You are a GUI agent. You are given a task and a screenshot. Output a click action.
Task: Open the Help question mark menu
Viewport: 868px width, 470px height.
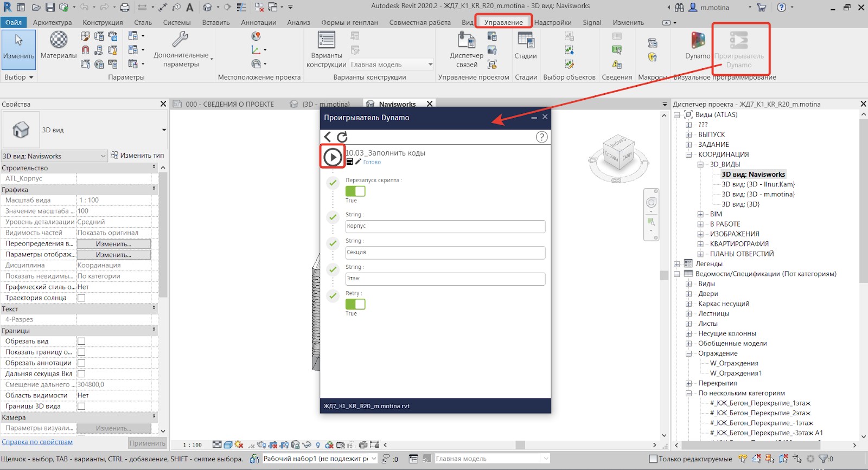tap(781, 7)
